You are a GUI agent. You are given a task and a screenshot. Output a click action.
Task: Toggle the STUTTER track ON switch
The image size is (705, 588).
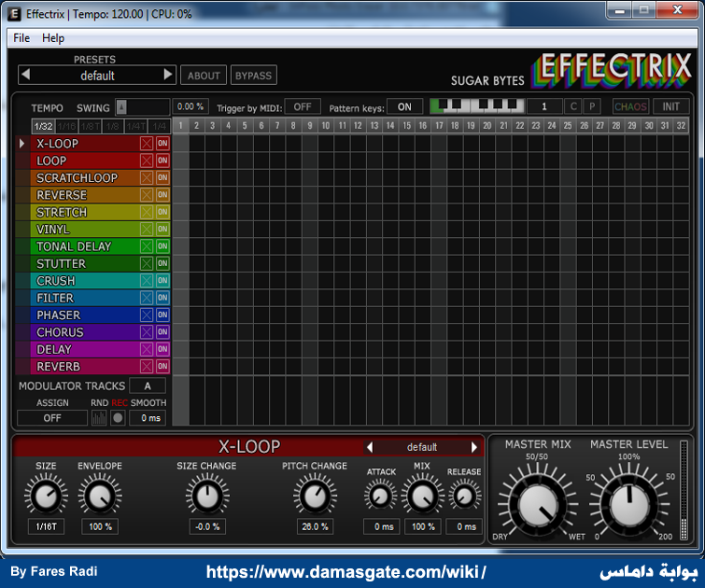click(x=162, y=263)
